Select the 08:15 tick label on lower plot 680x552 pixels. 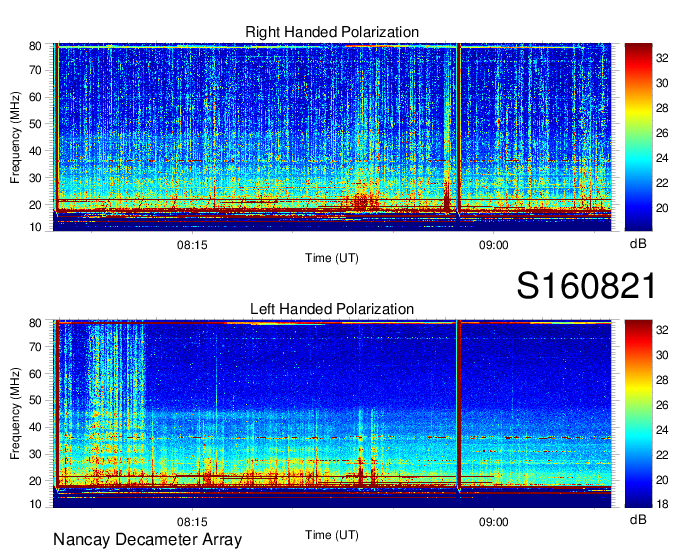(192, 522)
